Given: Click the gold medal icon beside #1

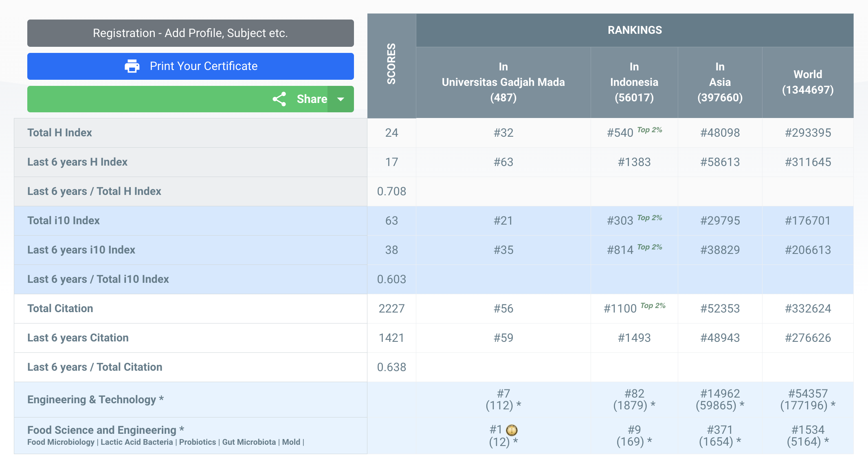Looking at the screenshot, I should (512, 430).
